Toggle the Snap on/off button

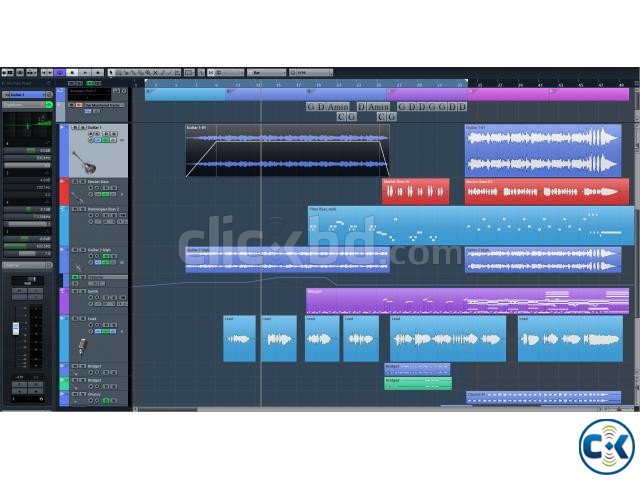click(211, 73)
